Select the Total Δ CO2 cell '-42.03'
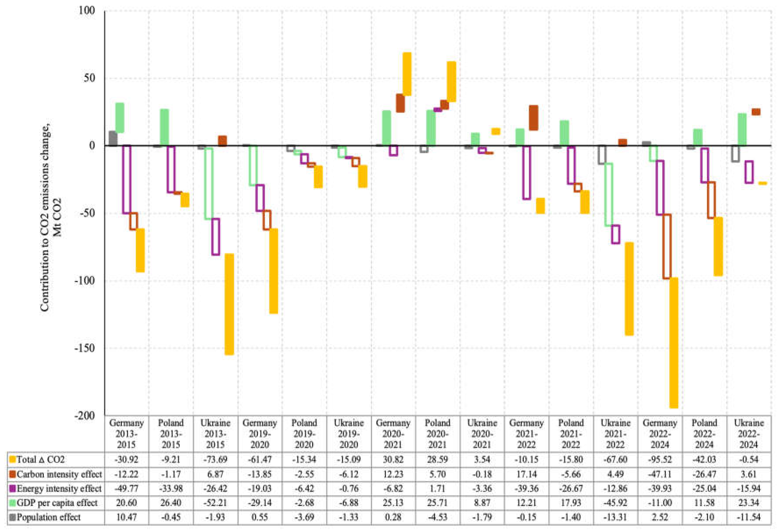This screenshot has width=779, height=532. [x=704, y=459]
